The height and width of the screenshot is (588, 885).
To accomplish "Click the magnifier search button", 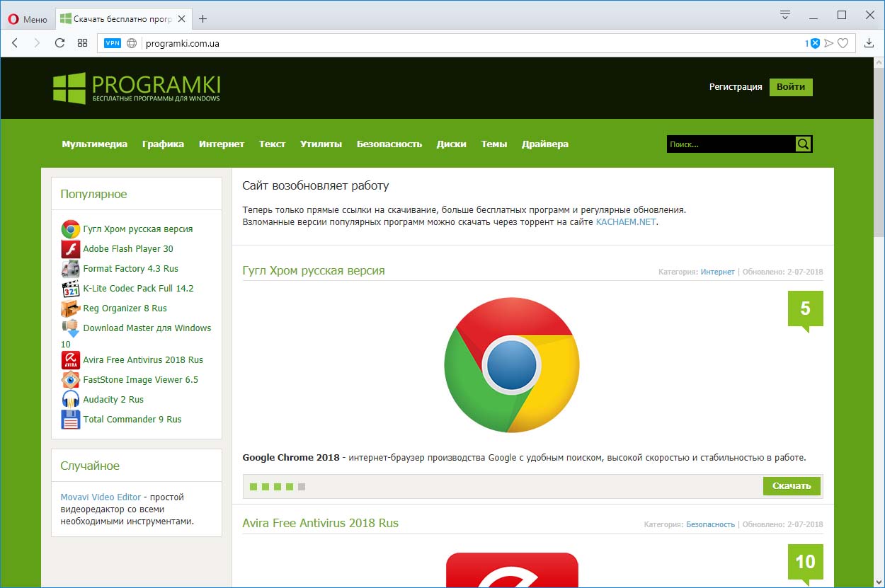I will (804, 144).
